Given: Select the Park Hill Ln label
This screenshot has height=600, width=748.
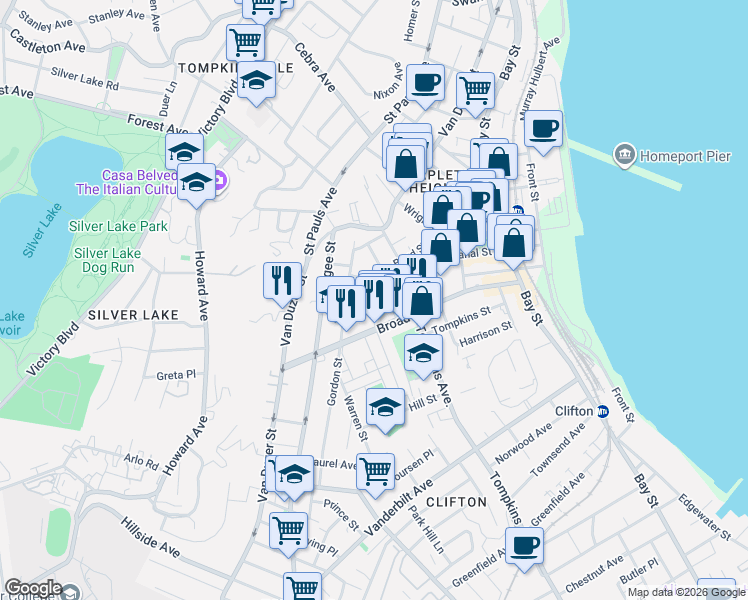Looking at the screenshot, I should 426,529.
